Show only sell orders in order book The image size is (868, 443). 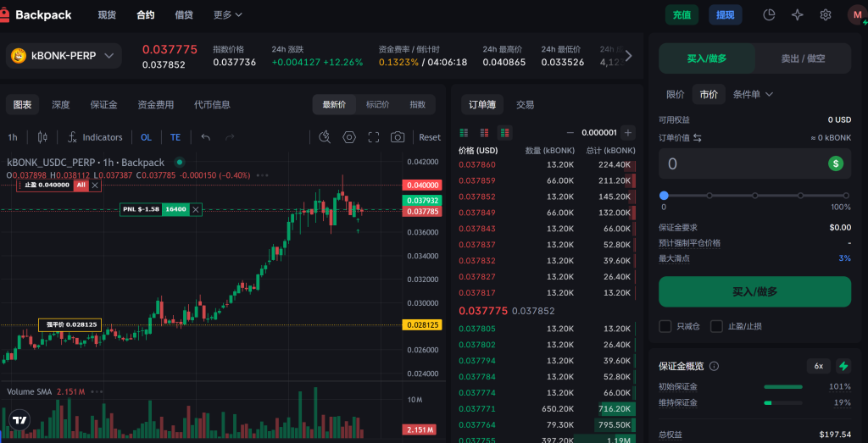click(485, 132)
